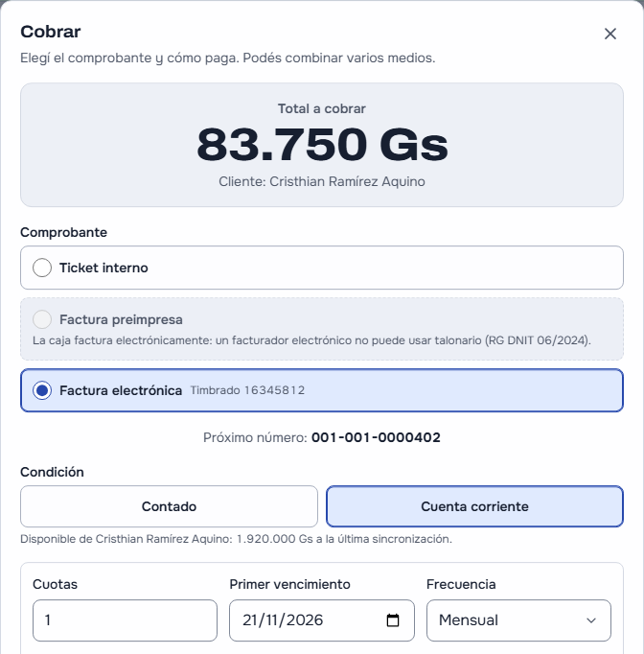Click the Disponible 1.920.000 Gs note
644x654 pixels.
tap(236, 539)
